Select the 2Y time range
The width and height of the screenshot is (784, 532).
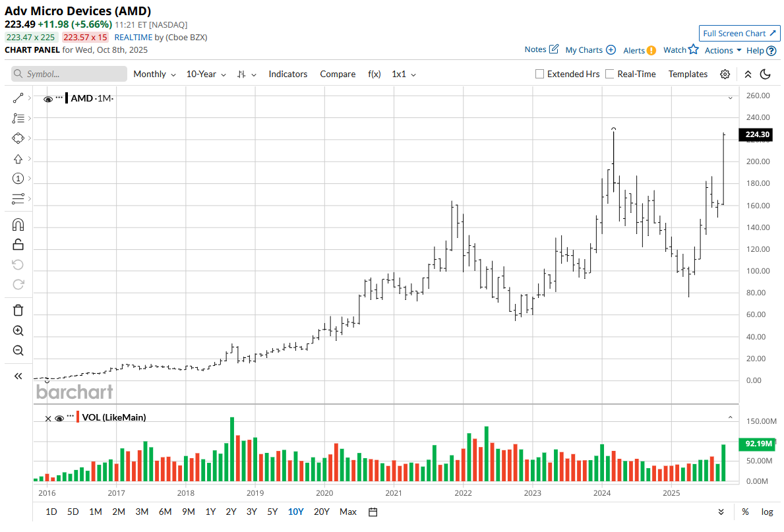[231, 512]
